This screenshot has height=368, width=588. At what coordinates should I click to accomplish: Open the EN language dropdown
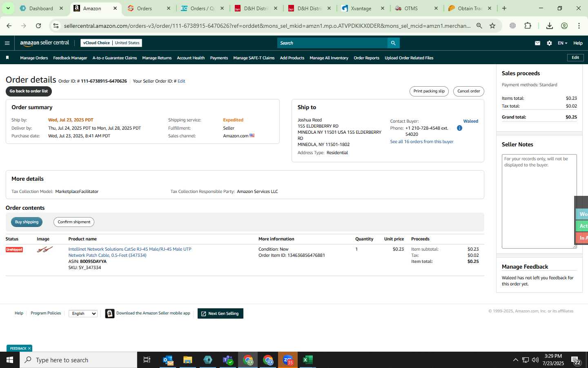(x=562, y=43)
